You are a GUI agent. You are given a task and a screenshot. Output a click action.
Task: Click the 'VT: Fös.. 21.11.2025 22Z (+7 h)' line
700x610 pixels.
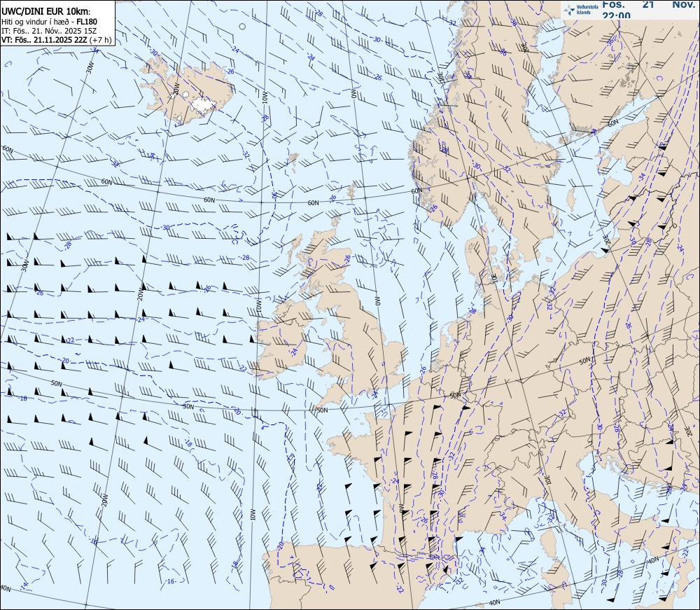point(56,40)
